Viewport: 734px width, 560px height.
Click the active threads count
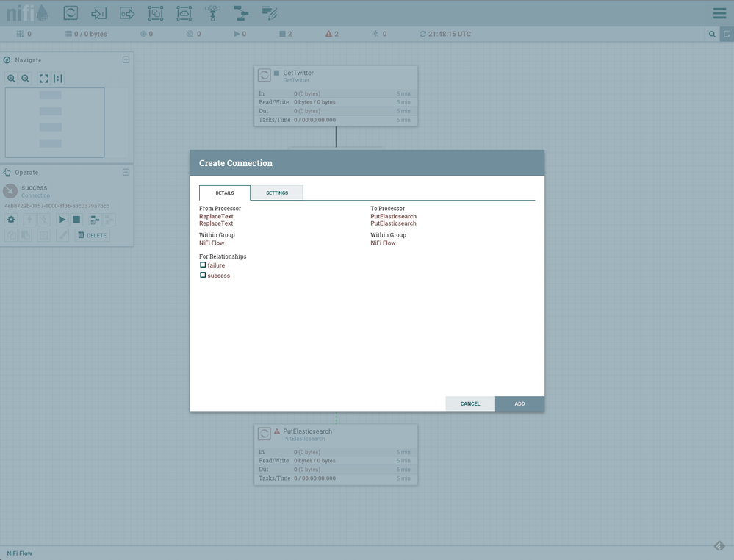pyautogui.click(x=24, y=34)
